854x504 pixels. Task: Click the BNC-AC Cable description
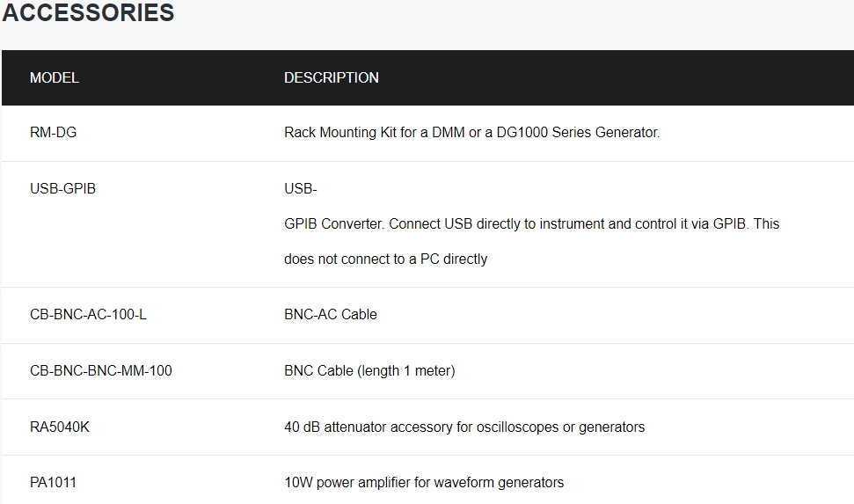click(331, 314)
